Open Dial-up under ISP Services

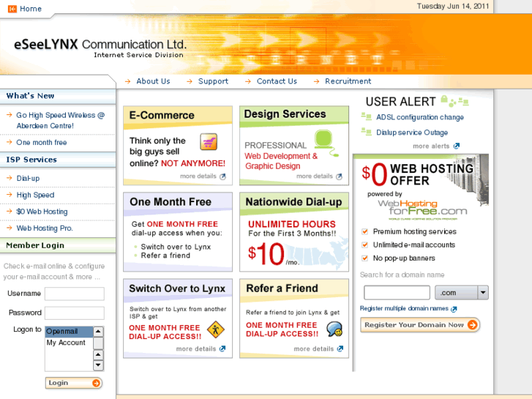[x=28, y=179]
